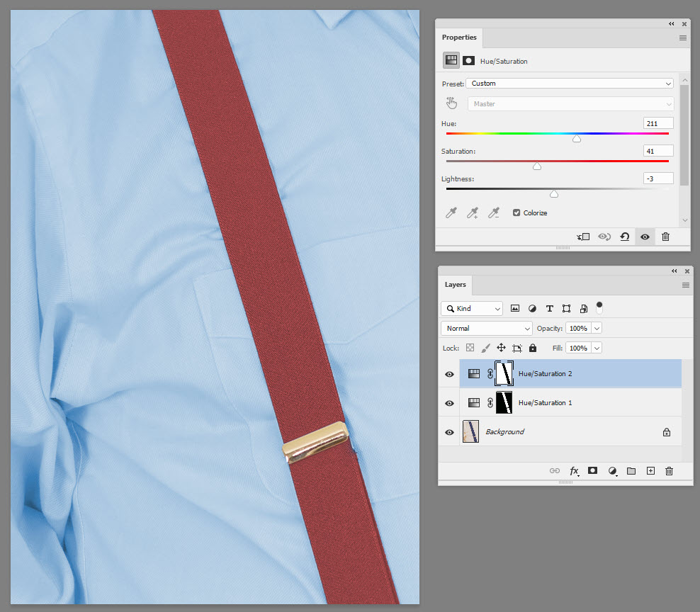
Task: Unlock the Background layer padlock
Action: 666,432
